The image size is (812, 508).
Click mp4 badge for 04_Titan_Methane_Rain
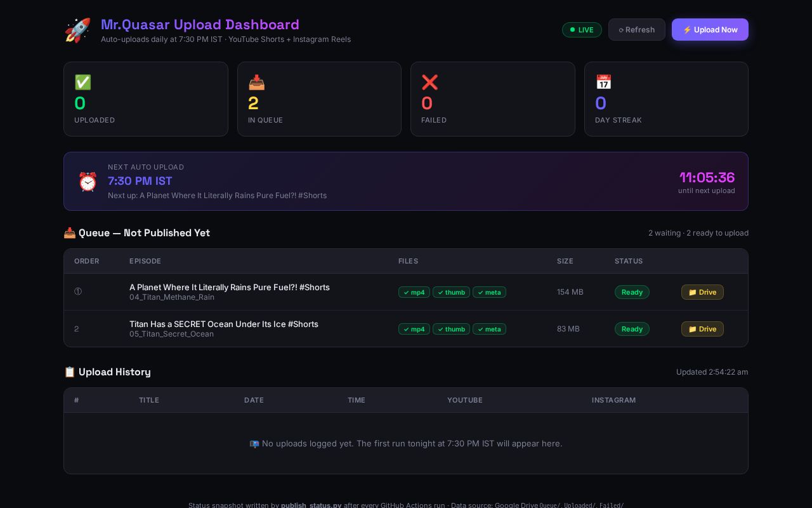tap(414, 292)
